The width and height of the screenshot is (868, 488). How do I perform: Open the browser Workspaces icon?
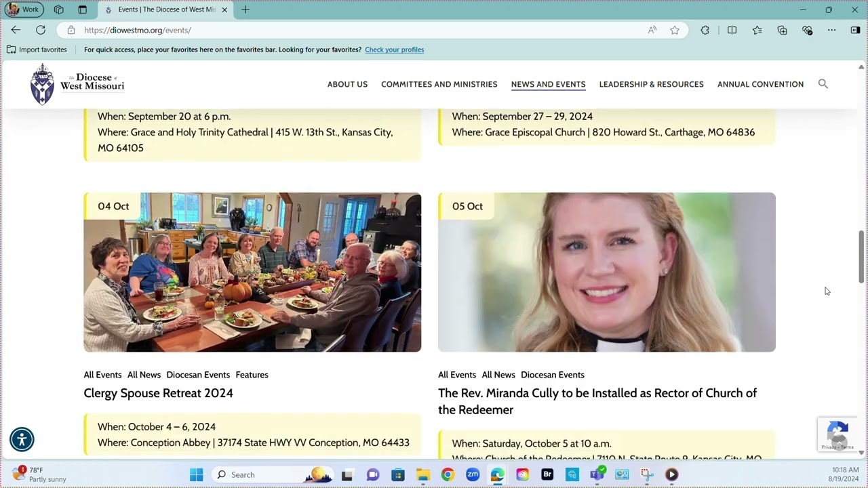(59, 9)
